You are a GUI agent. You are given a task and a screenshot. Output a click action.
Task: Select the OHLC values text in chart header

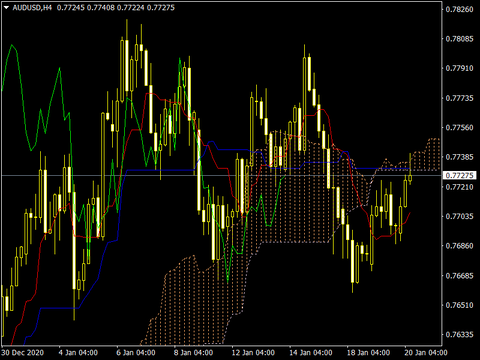116,7
